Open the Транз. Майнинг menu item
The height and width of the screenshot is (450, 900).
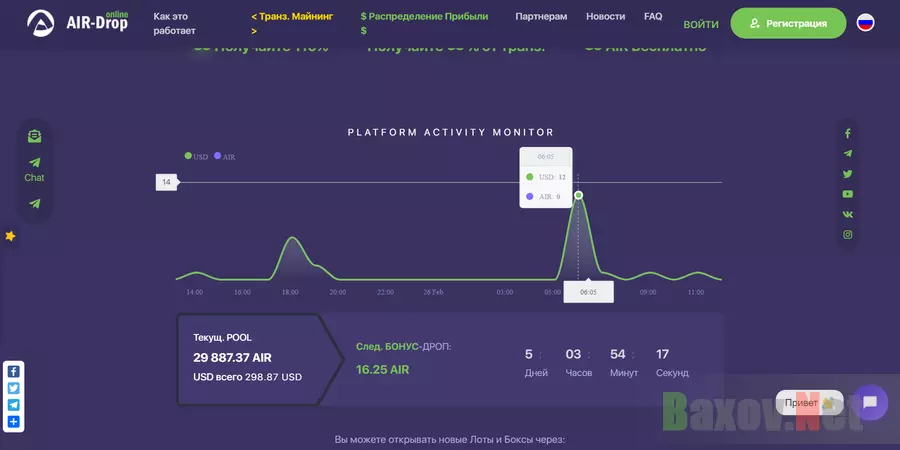coord(292,24)
